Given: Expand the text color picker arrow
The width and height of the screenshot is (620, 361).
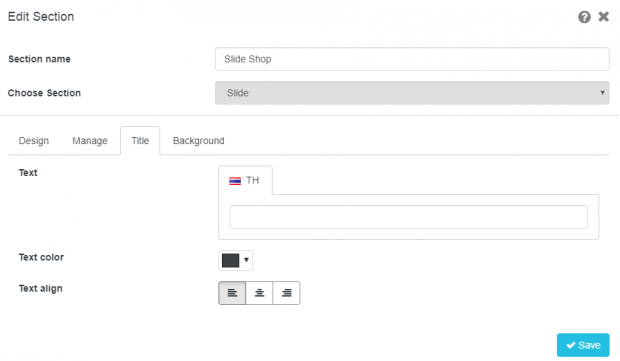Looking at the screenshot, I should (x=246, y=260).
